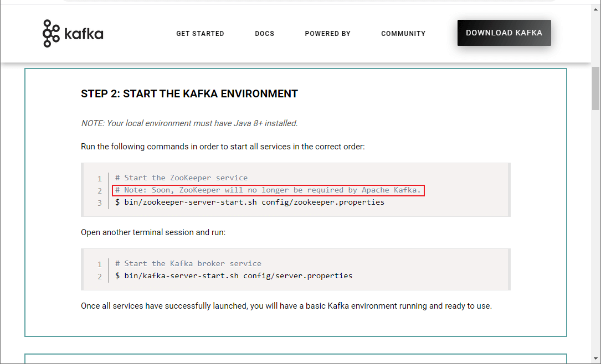Click the scrollbar down arrow
The width and height of the screenshot is (601, 364).
595,358
